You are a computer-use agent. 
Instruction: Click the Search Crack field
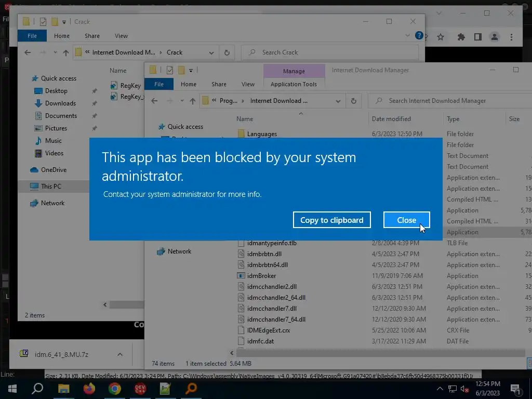330,52
